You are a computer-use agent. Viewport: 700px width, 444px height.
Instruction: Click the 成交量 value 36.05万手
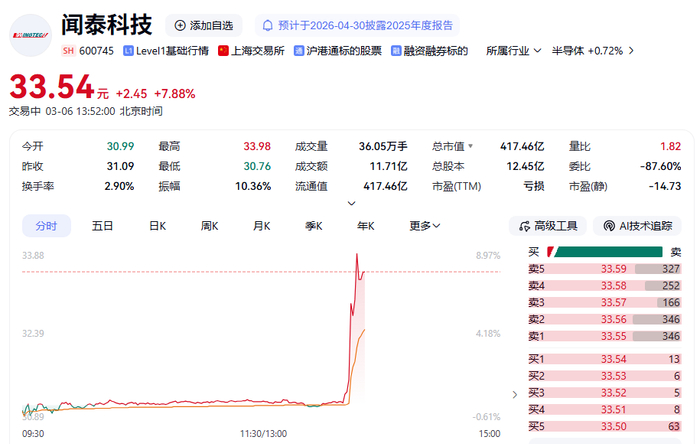[x=383, y=146]
